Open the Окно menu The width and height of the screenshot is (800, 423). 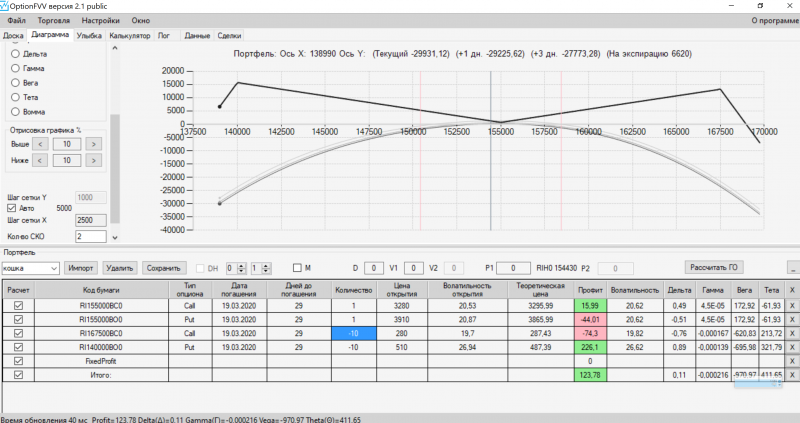pos(140,20)
